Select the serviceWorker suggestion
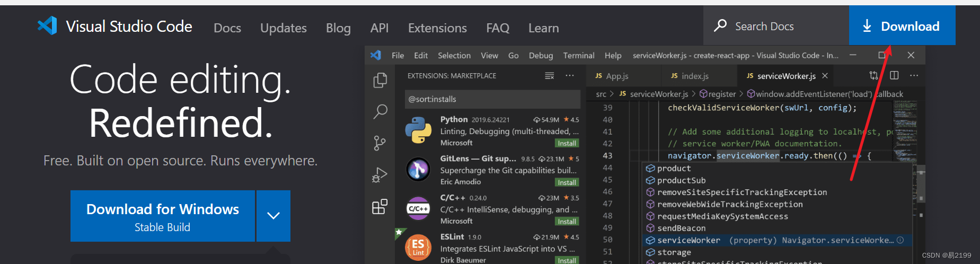Image resolution: width=980 pixels, height=264 pixels. (x=776, y=241)
